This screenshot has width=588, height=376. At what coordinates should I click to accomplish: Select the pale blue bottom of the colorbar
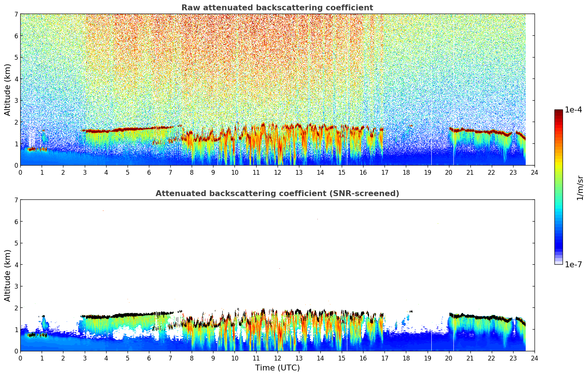click(x=558, y=261)
